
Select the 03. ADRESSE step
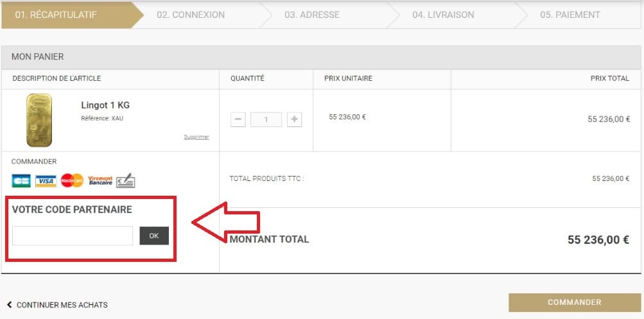tap(312, 15)
